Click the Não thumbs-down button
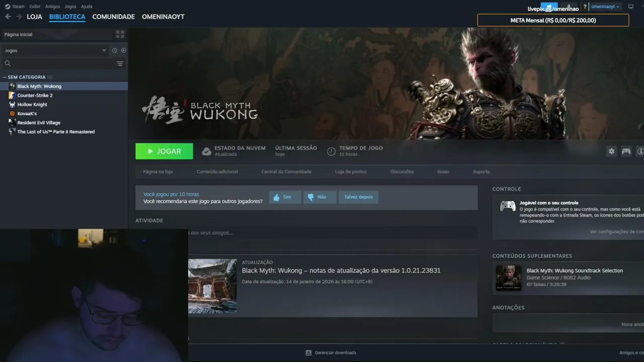This screenshot has width=644, height=362. [320, 197]
